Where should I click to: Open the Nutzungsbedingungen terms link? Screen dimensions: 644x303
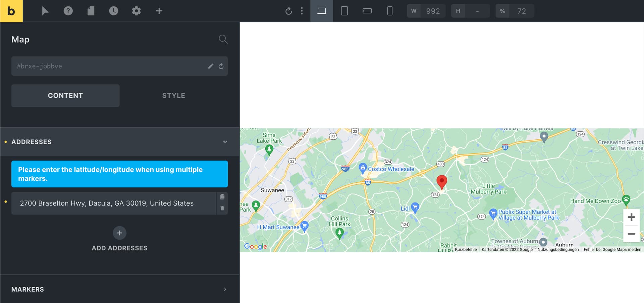pos(558,249)
